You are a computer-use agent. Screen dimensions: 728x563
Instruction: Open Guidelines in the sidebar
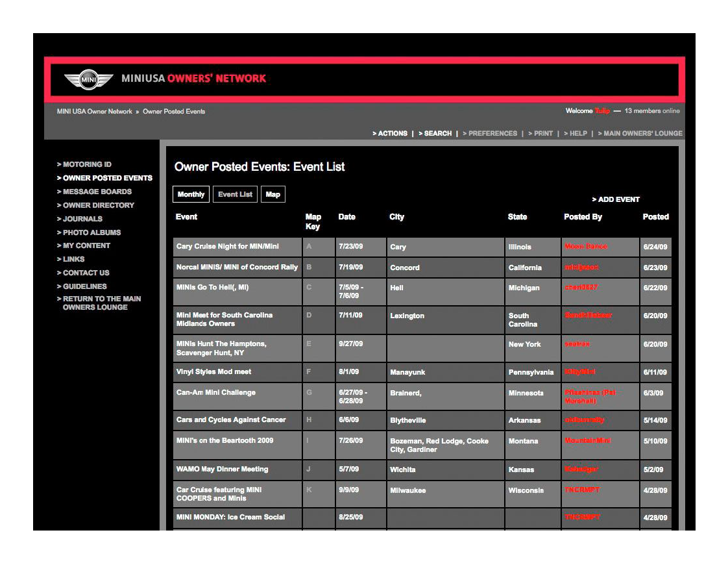click(82, 286)
